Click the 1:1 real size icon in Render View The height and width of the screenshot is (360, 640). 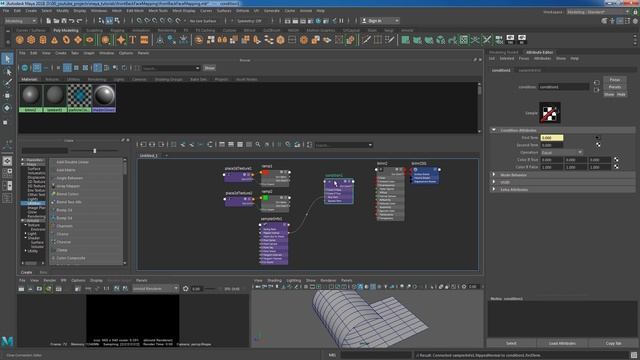pyautogui.click(x=106, y=289)
